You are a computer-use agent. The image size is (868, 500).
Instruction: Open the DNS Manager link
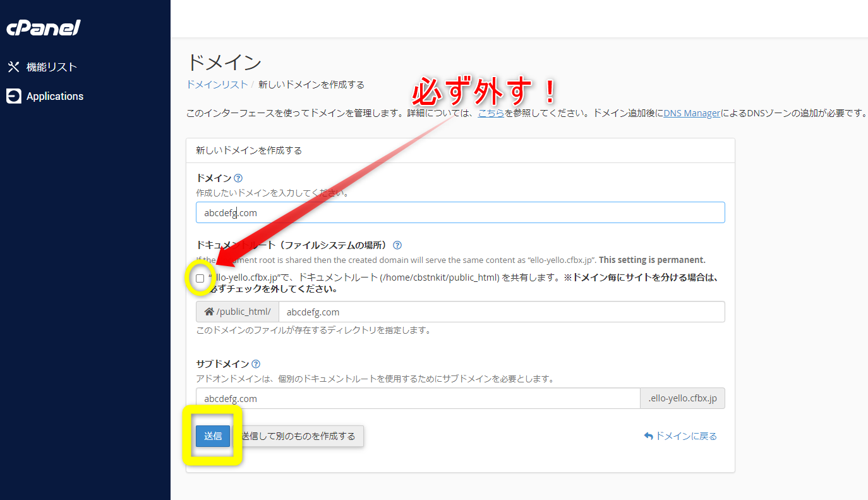pyautogui.click(x=692, y=113)
